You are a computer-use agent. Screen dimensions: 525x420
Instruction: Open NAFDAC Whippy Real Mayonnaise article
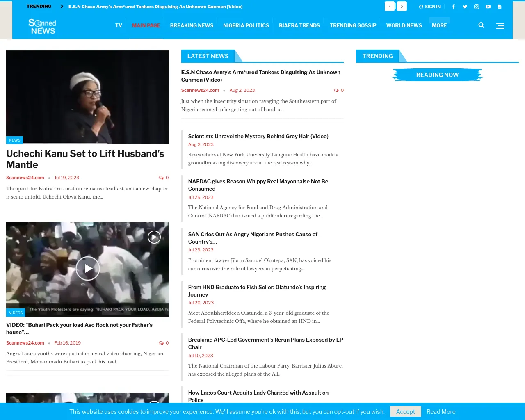pos(258,185)
